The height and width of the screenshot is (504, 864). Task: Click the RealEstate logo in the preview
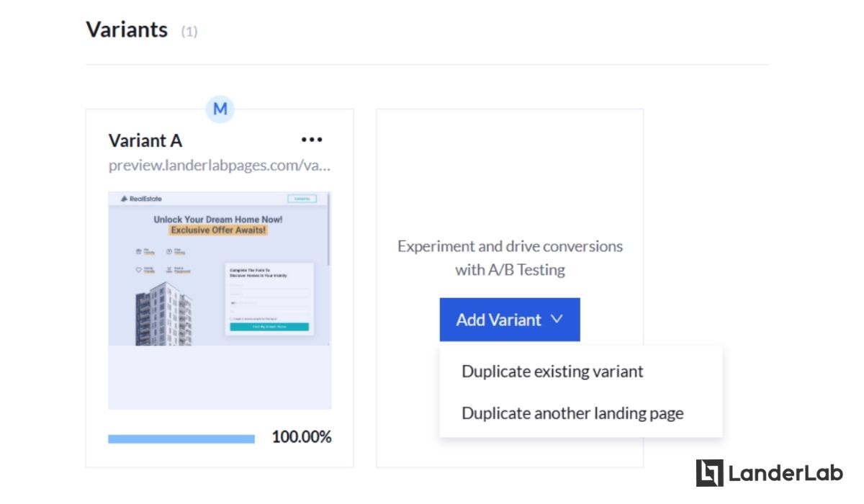click(x=141, y=199)
